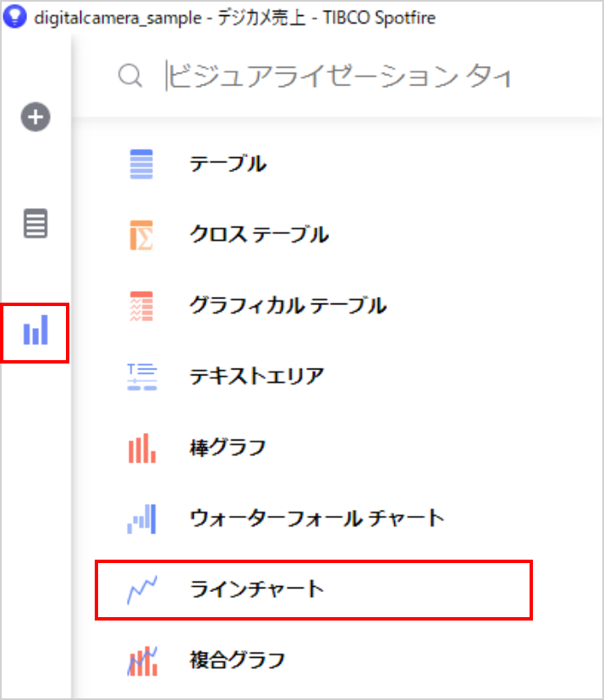Click the テキストエリア icon
The image size is (604, 700).
click(142, 376)
